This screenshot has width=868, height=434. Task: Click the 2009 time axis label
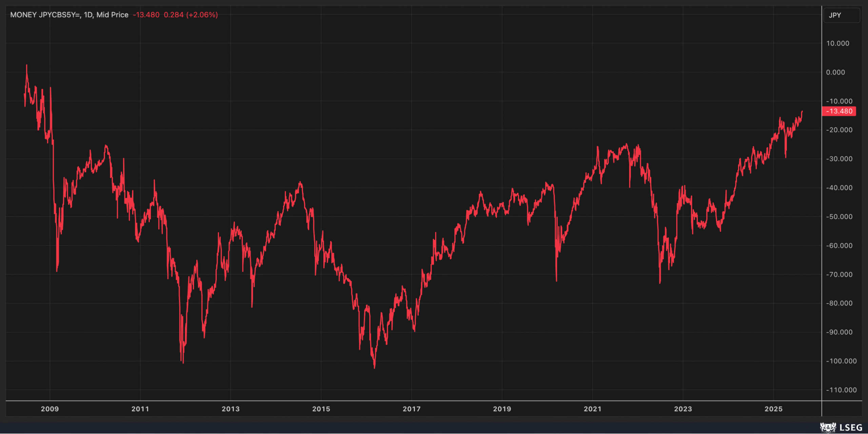50,409
